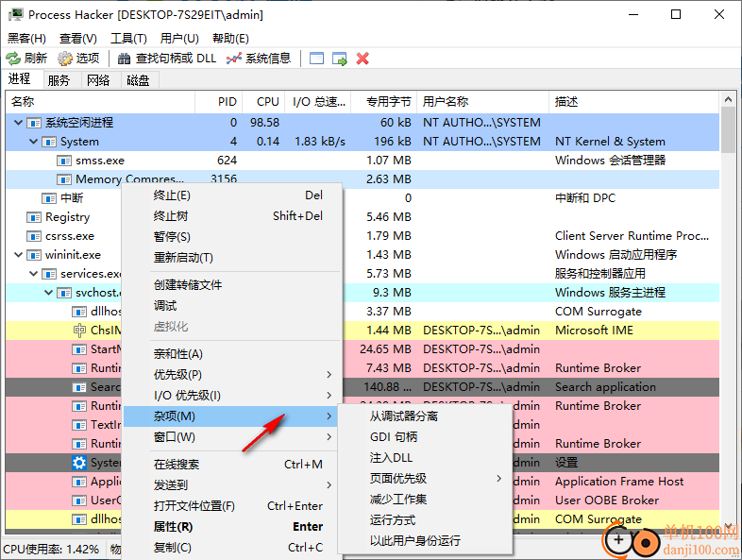The width and height of the screenshot is (742, 560).
Task: Open the 查看(V) menu
Action: 78,39
